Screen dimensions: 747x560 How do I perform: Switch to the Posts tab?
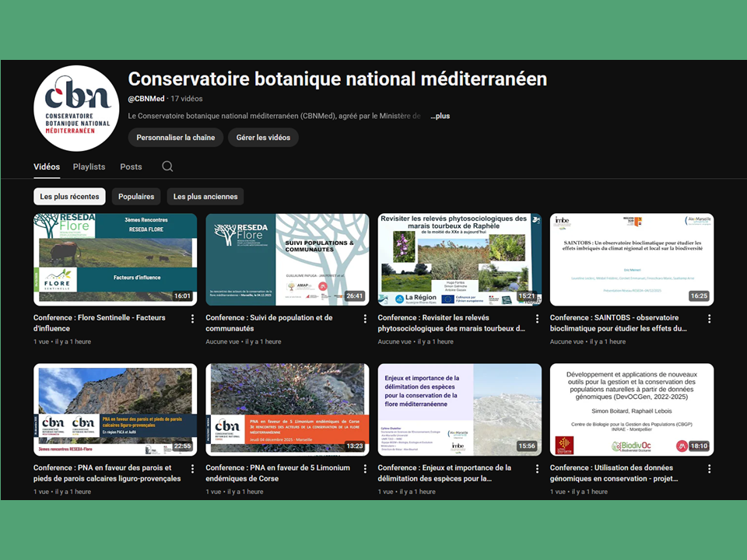pos(131,166)
